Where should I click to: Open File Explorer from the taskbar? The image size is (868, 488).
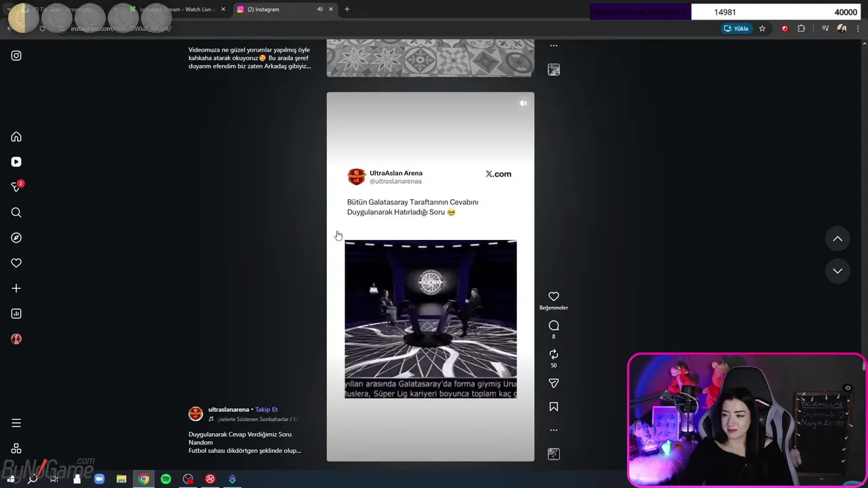121,479
